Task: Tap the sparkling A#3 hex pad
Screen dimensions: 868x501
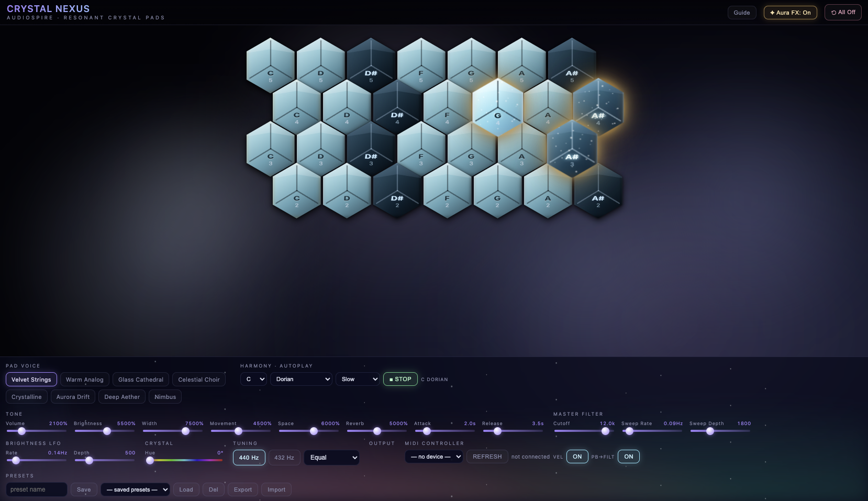Action: coord(572,149)
